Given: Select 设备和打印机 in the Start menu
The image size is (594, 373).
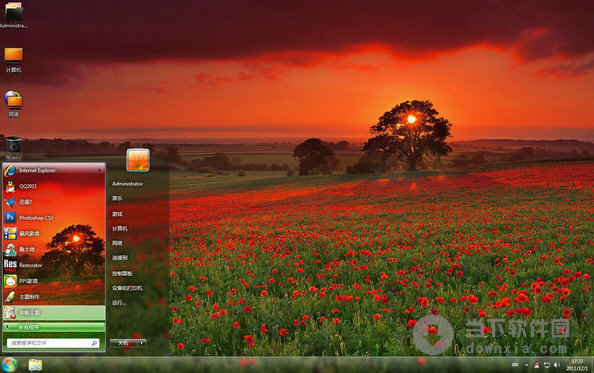Looking at the screenshot, I should [x=127, y=288].
